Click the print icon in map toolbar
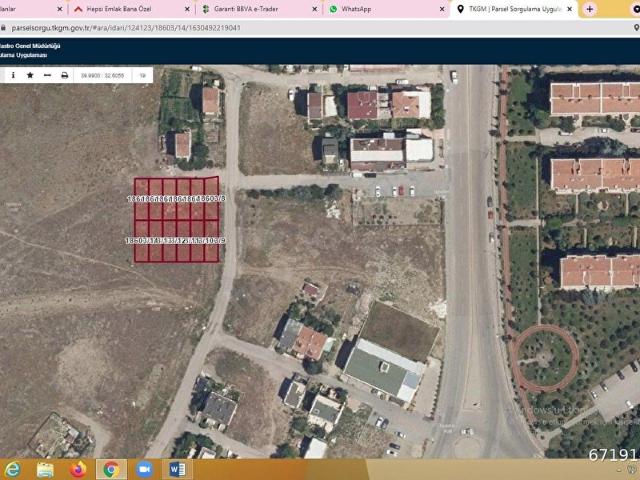 coord(64,75)
